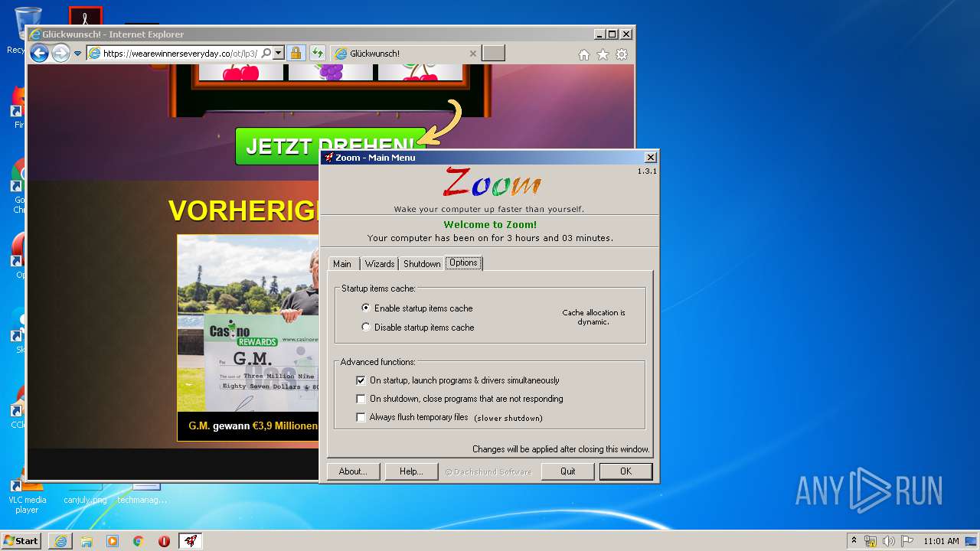Click the Dachshund Software text
The height and width of the screenshot is (551, 980).
pos(488,472)
